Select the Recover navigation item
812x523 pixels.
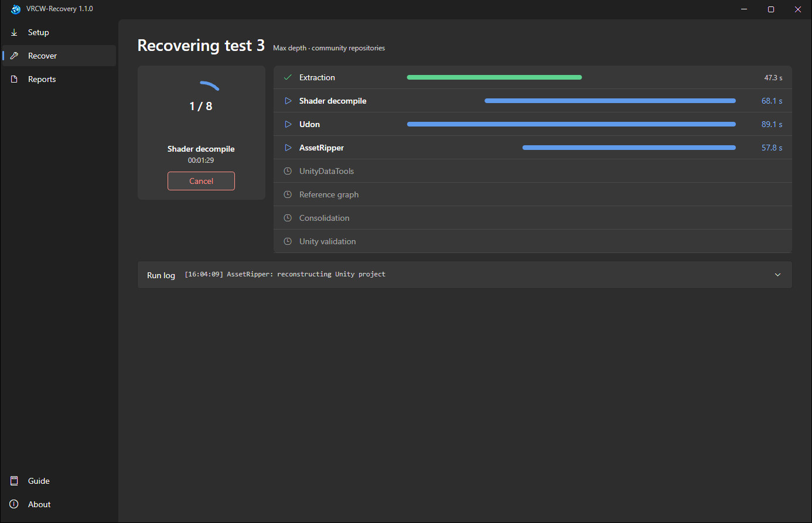(x=59, y=56)
